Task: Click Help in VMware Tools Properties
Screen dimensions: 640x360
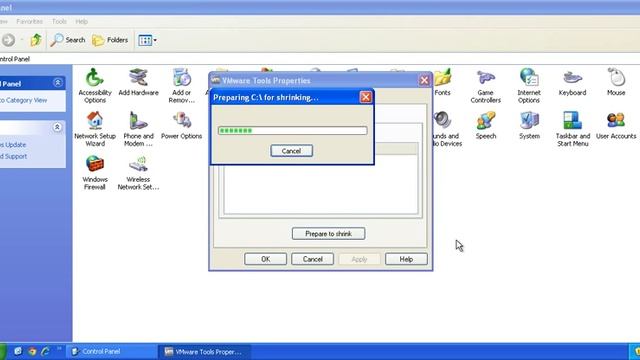Action: point(406,259)
